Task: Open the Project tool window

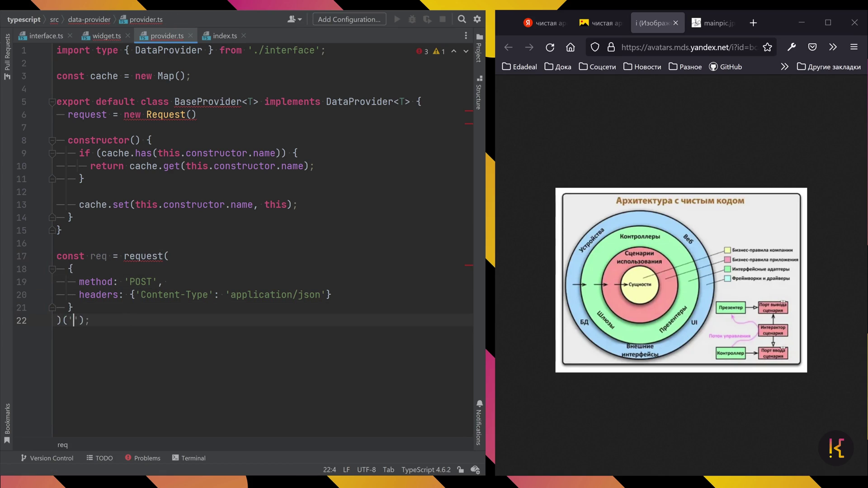Action: (x=479, y=47)
